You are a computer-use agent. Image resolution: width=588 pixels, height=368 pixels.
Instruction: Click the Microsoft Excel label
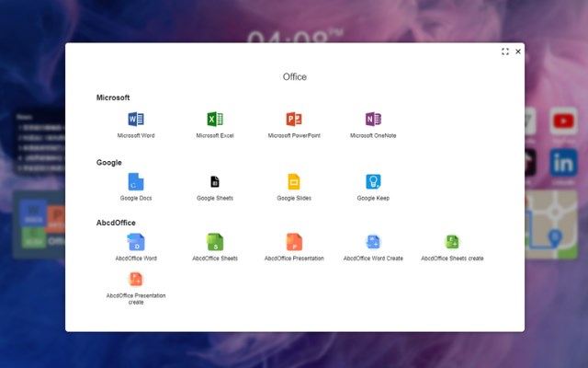click(215, 135)
